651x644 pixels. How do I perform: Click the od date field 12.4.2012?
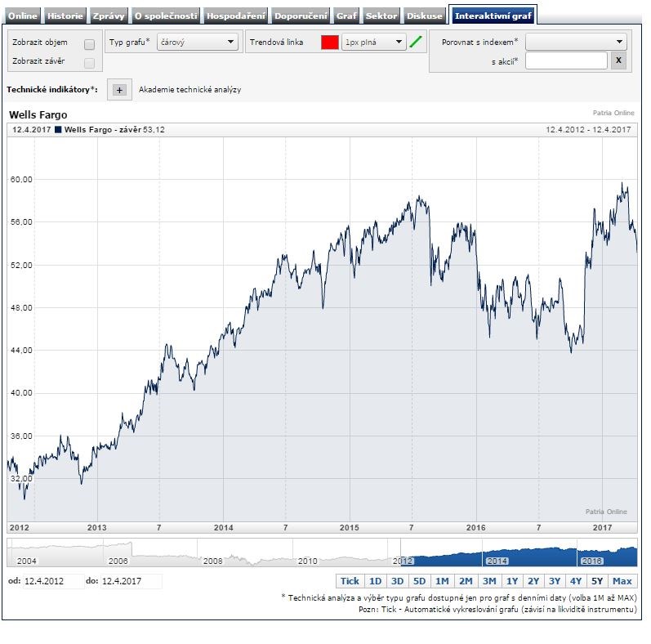53,581
